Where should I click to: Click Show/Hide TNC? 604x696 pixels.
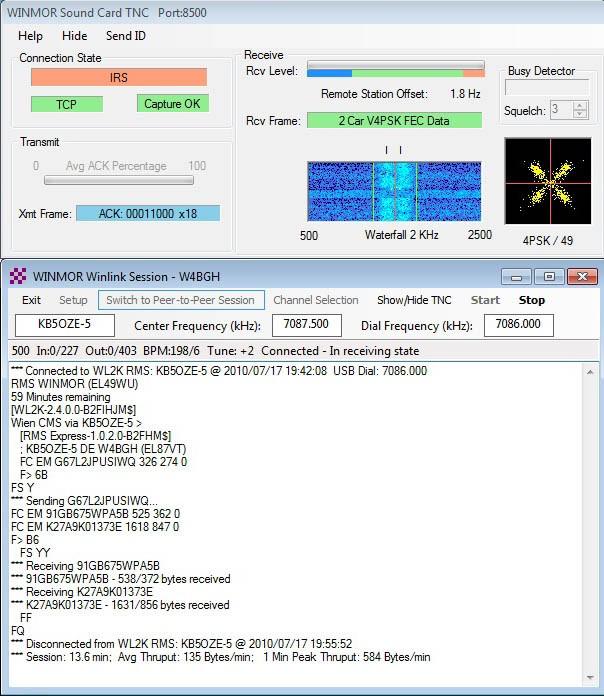tap(414, 300)
